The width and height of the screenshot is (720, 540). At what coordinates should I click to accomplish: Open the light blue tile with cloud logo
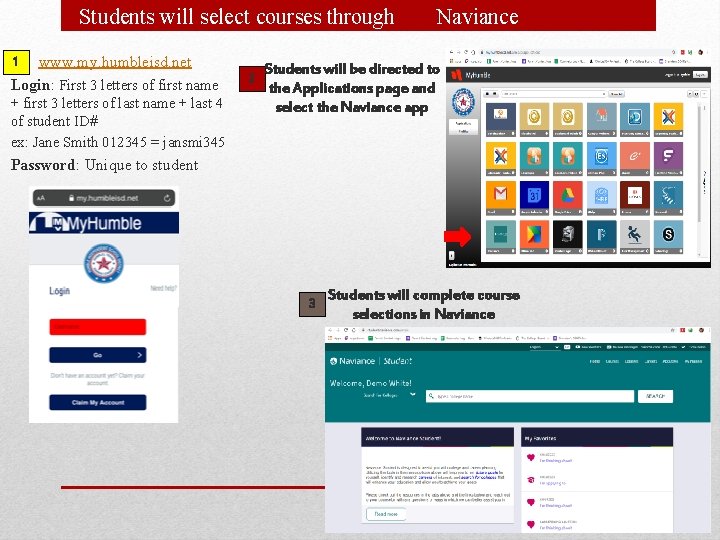click(x=601, y=197)
